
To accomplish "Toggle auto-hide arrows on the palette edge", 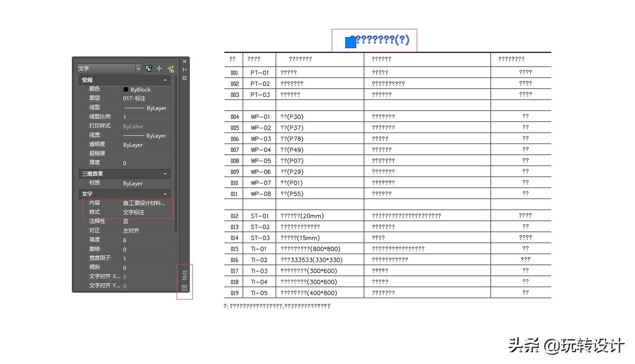I will pyautogui.click(x=184, y=69).
